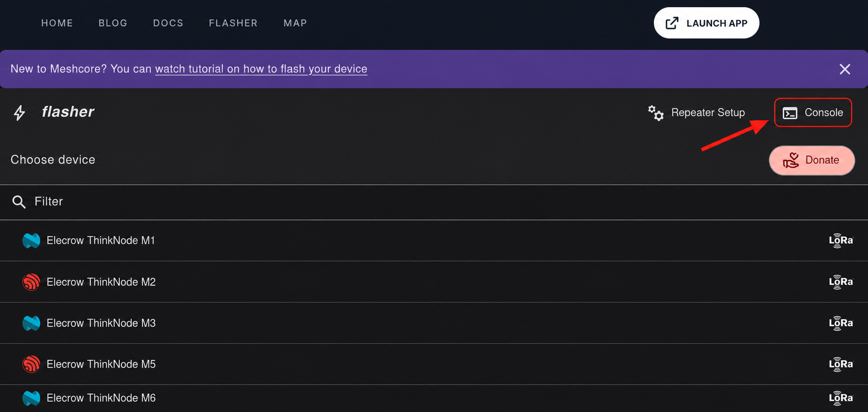Click the chip icon beside ThinkNode M6

click(31, 398)
